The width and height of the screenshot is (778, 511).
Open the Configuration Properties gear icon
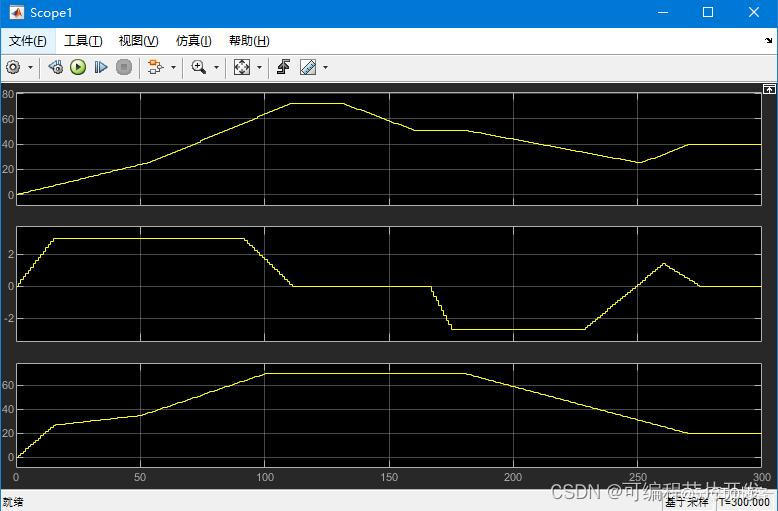(x=13, y=67)
